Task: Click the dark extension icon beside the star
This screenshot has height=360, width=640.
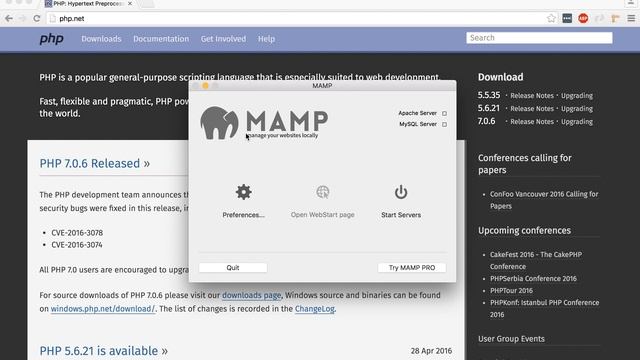Action: 567,18
